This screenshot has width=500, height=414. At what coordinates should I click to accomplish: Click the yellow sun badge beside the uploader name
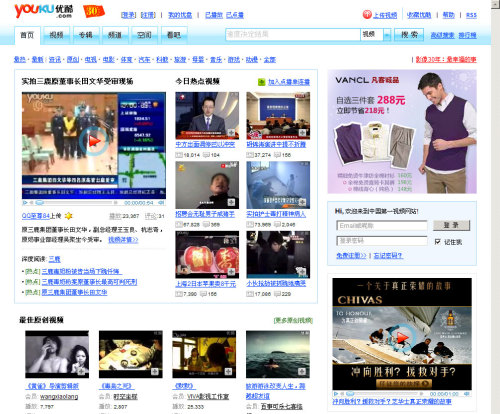pos(69,216)
